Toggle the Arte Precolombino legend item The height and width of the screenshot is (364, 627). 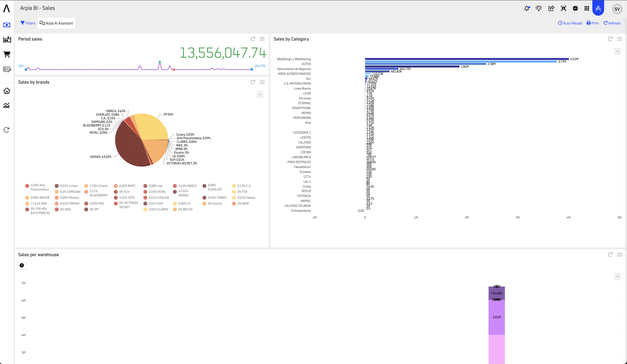[37, 187]
